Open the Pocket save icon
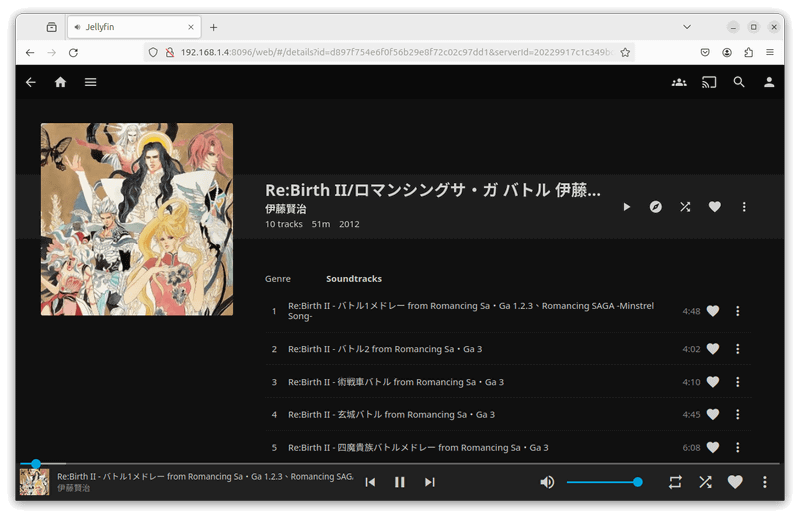Image resolution: width=800 pixels, height=518 pixels. (705, 52)
